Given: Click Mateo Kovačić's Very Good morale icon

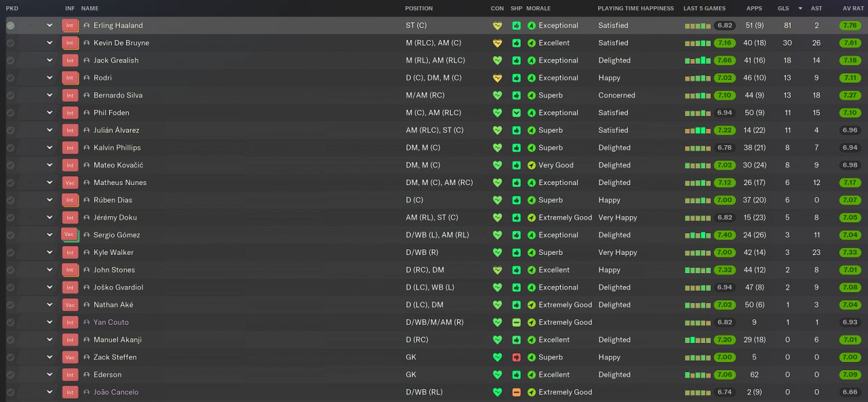Looking at the screenshot, I should 532,165.
